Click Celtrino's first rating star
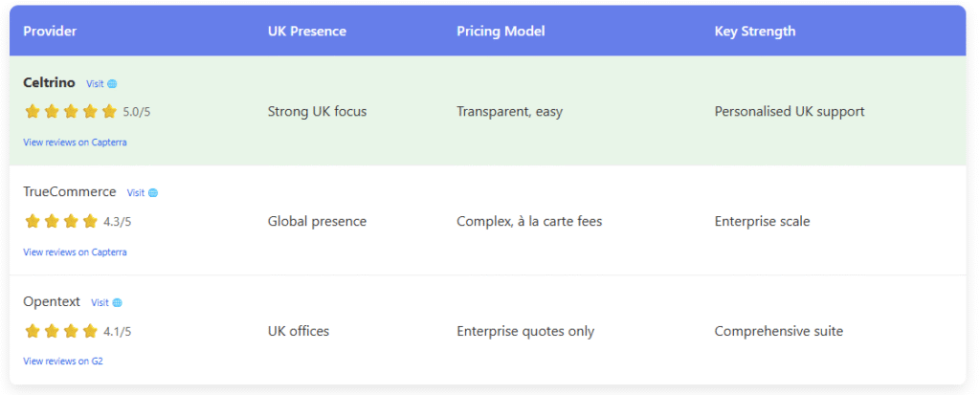The image size is (980, 395). pos(33,112)
